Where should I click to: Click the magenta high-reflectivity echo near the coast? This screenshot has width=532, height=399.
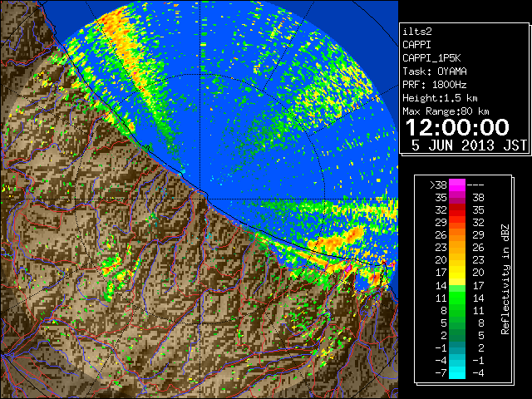[x=348, y=268]
